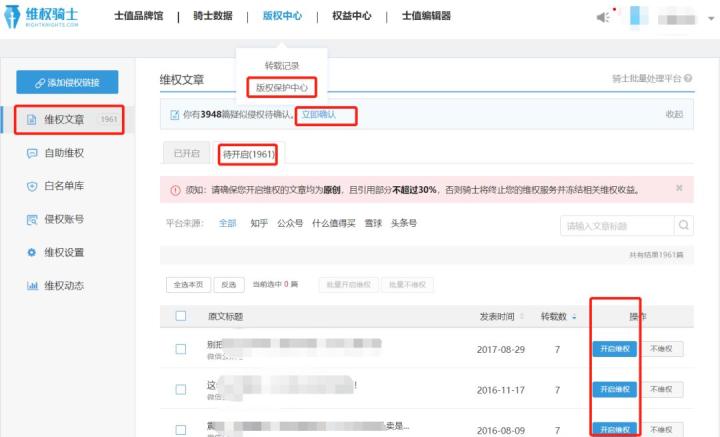The height and width of the screenshot is (437, 720).
Task: Click the 自助维权 chat icon
Action: [32, 153]
